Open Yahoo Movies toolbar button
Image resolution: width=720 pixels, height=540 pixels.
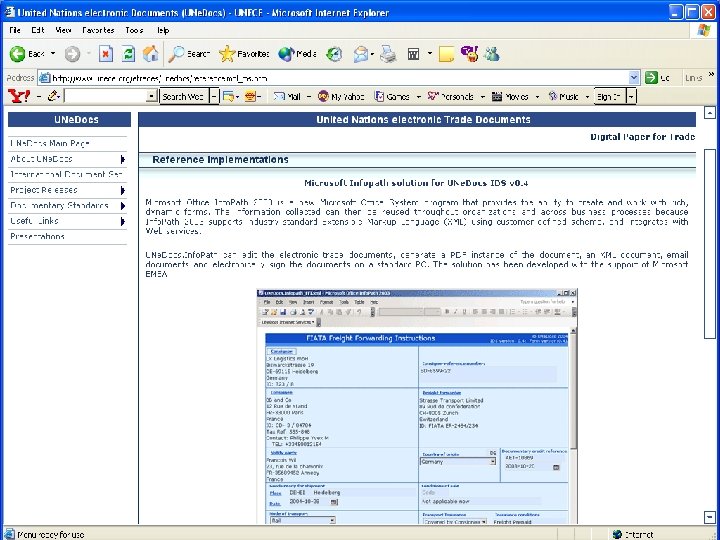510,96
